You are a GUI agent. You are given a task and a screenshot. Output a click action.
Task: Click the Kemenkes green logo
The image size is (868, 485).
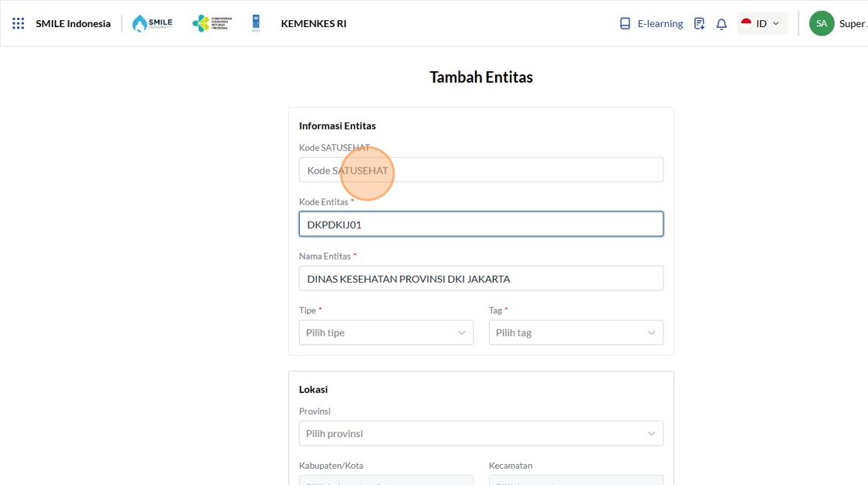point(211,23)
